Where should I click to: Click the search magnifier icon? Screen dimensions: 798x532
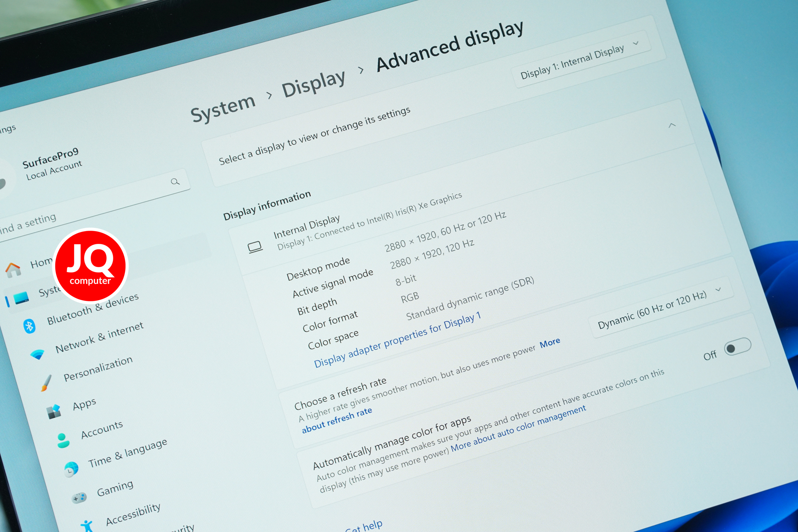tap(175, 182)
